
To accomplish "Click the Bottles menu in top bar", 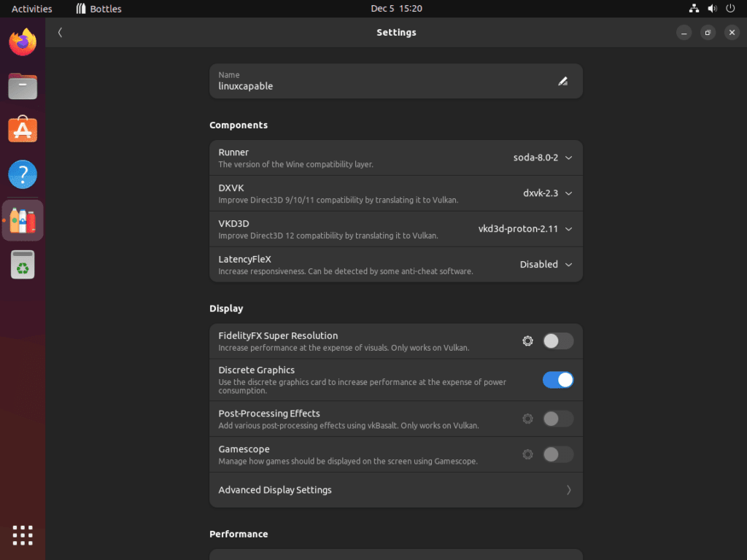I will coord(98,8).
